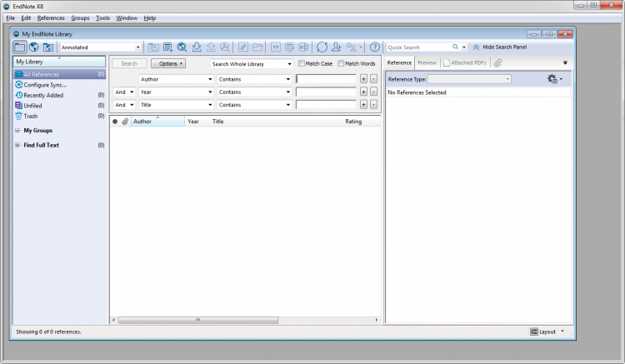Click left arrow of reference list scrollbar
This screenshot has width=625, height=364.
tap(113, 320)
